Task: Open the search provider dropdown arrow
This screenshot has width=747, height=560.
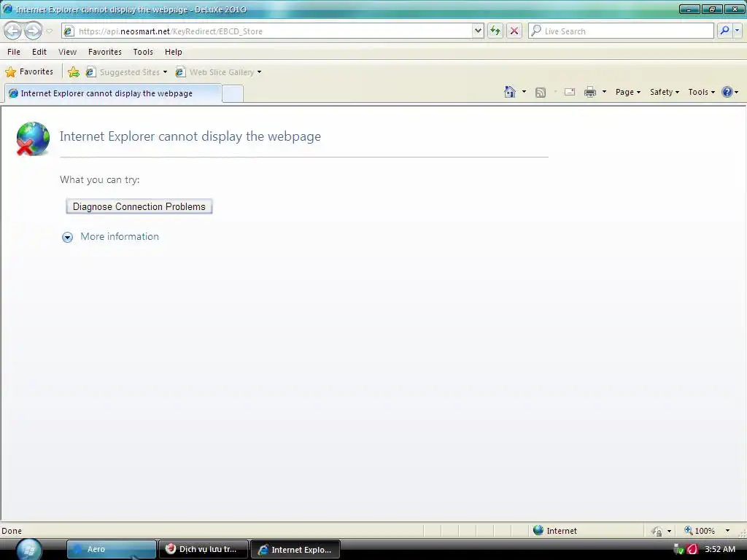Action: point(737,31)
